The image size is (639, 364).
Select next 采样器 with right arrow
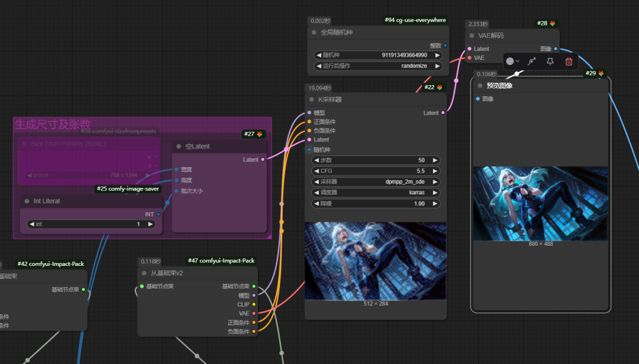tap(435, 181)
